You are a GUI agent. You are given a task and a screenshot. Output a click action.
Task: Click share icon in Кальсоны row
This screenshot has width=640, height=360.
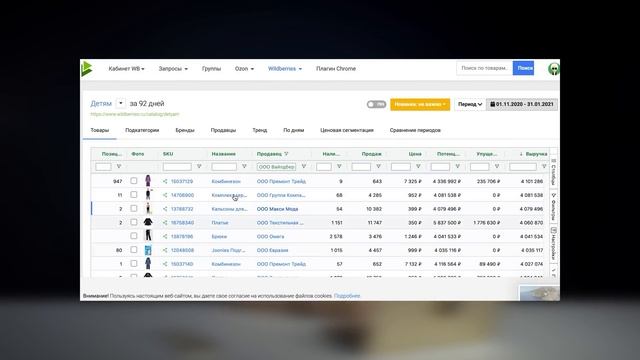tap(165, 209)
